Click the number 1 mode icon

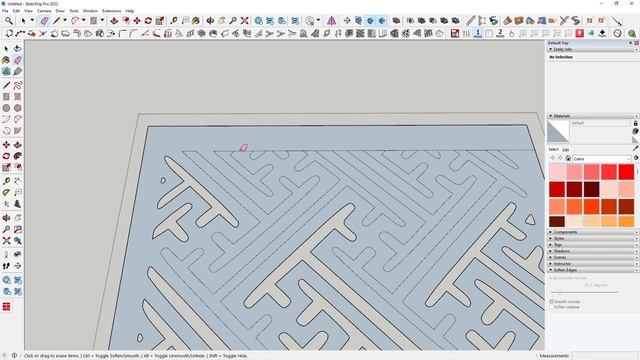tap(478, 33)
